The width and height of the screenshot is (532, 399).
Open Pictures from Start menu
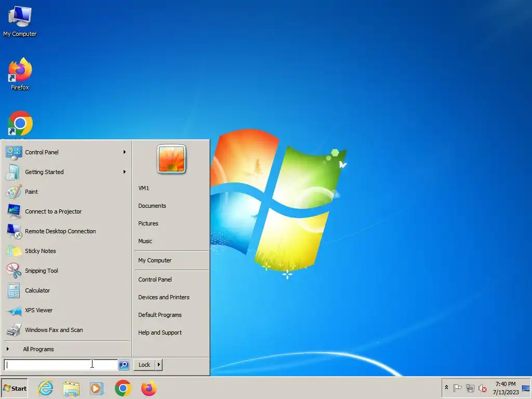tap(148, 223)
